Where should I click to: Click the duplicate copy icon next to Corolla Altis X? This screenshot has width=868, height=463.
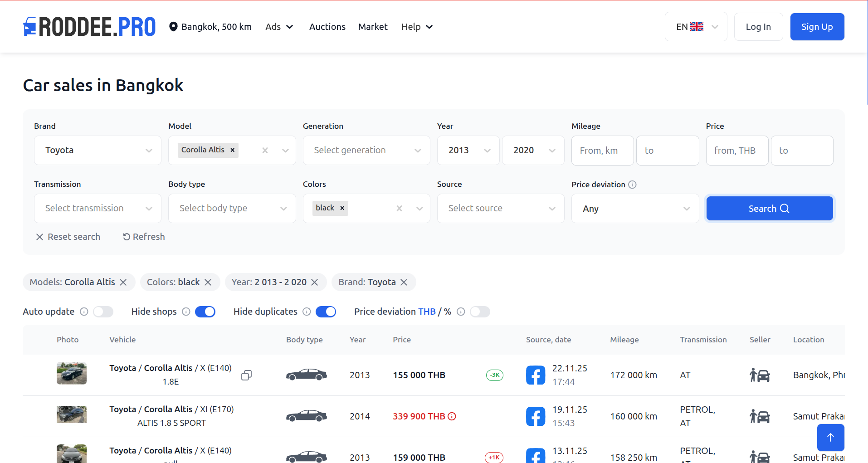click(x=247, y=375)
